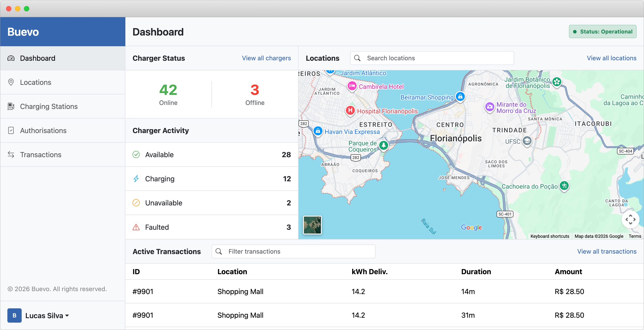Viewport: 644px width, 330px height.
Task: Select the Beiramar Shopping map pin
Action: [460, 96]
